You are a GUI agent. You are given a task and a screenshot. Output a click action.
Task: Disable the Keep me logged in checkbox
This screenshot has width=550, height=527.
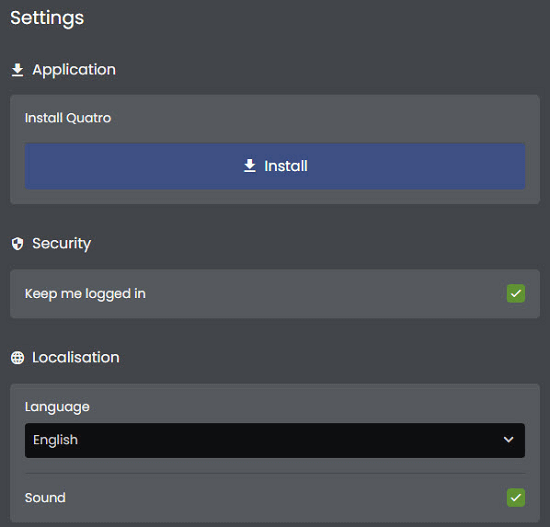[x=516, y=293]
